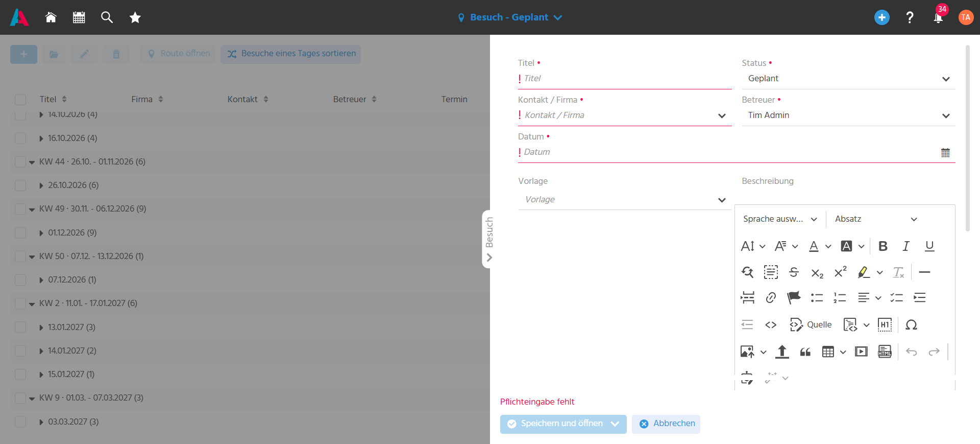The height and width of the screenshot is (444, 980).
Task: Open the calendar icon in top bar
Action: pos(79,17)
